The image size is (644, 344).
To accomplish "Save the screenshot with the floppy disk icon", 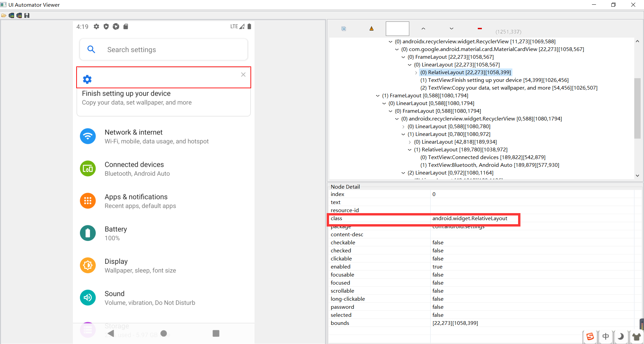I will 27,15.
